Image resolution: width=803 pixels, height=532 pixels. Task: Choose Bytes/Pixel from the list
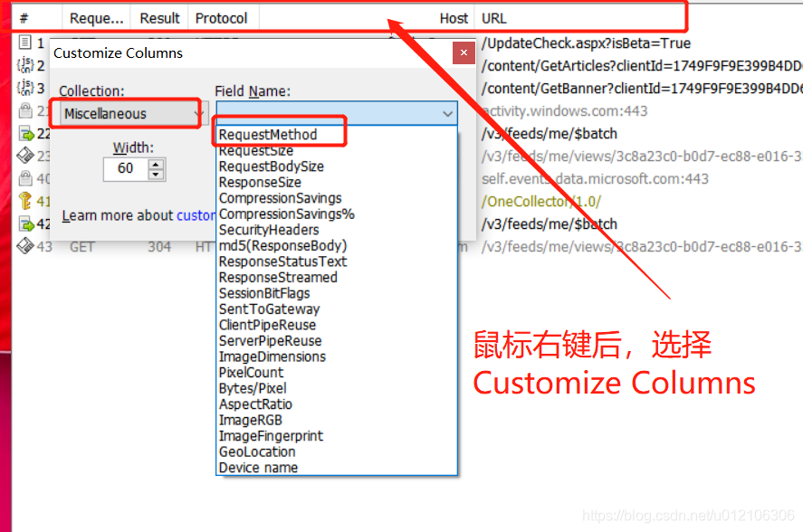click(253, 389)
